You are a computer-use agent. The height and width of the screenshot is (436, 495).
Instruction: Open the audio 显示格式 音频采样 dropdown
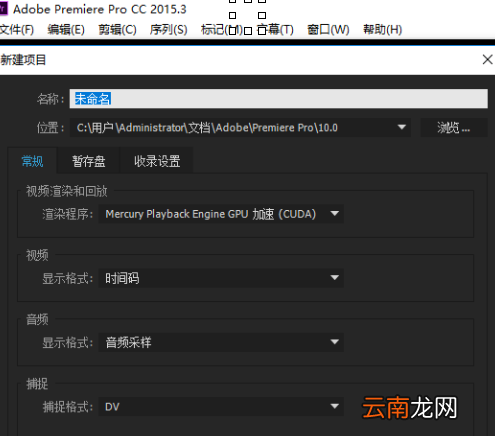tap(221, 342)
